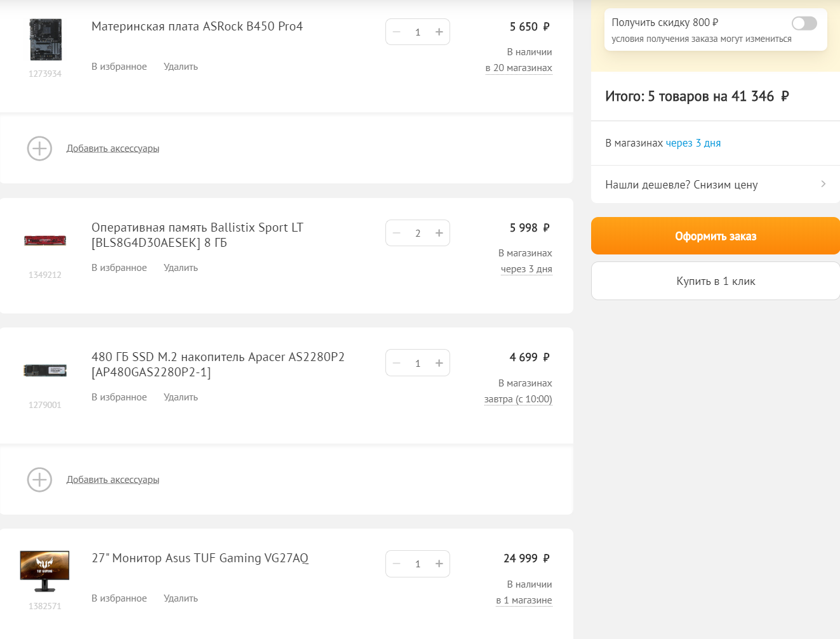Increase ASRock B450 Pro4 motherboard quantity
Image resolution: width=840 pixels, height=639 pixels.
click(439, 32)
